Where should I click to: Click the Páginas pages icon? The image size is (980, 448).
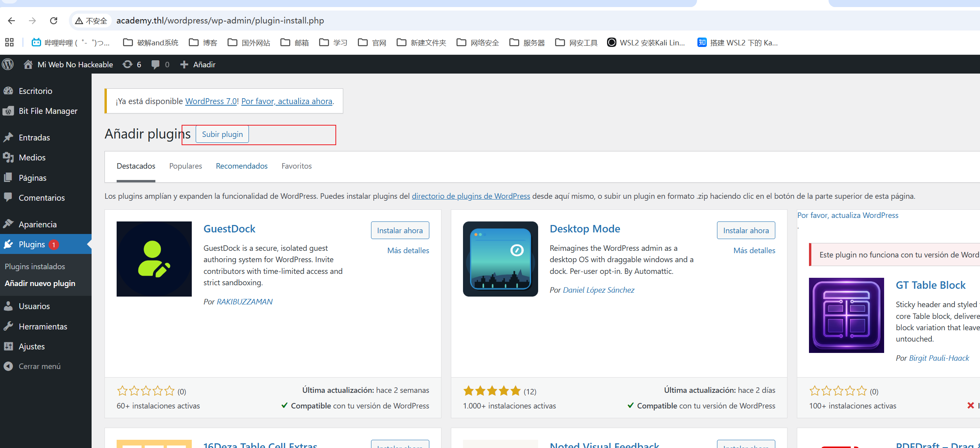pos(8,178)
